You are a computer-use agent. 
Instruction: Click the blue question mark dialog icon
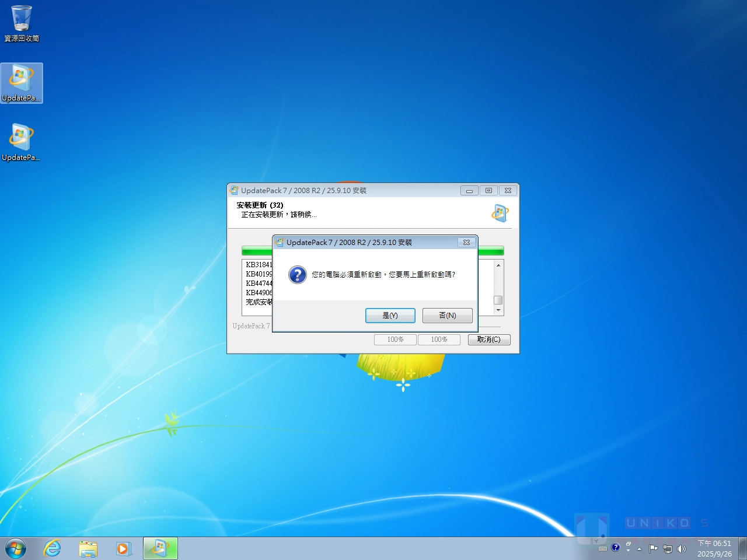point(298,274)
